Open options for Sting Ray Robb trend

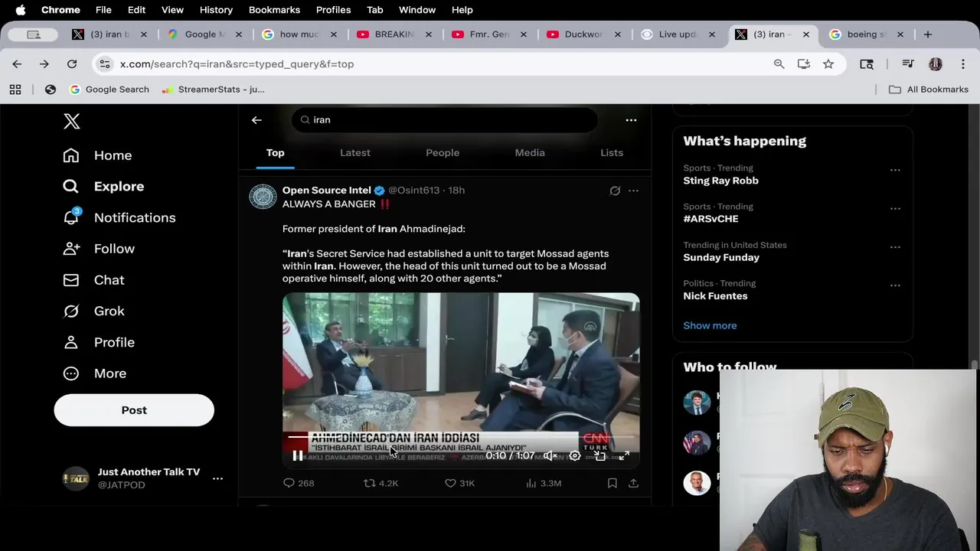click(895, 170)
